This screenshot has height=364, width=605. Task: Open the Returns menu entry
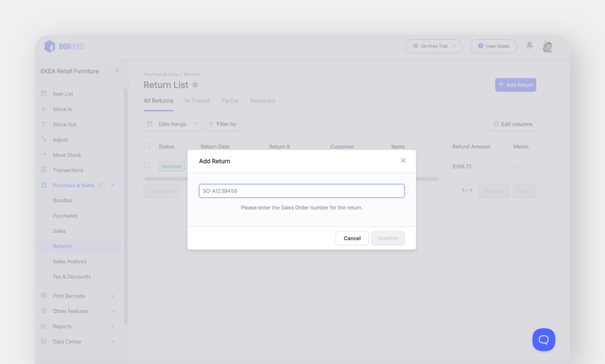(x=62, y=246)
